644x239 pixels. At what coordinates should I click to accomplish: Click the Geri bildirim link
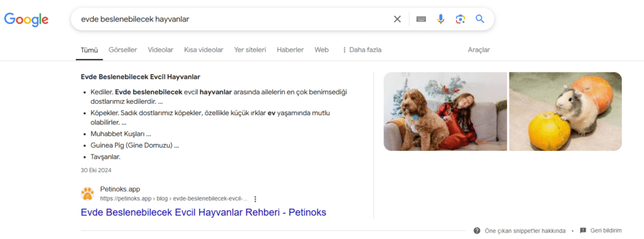606,230
